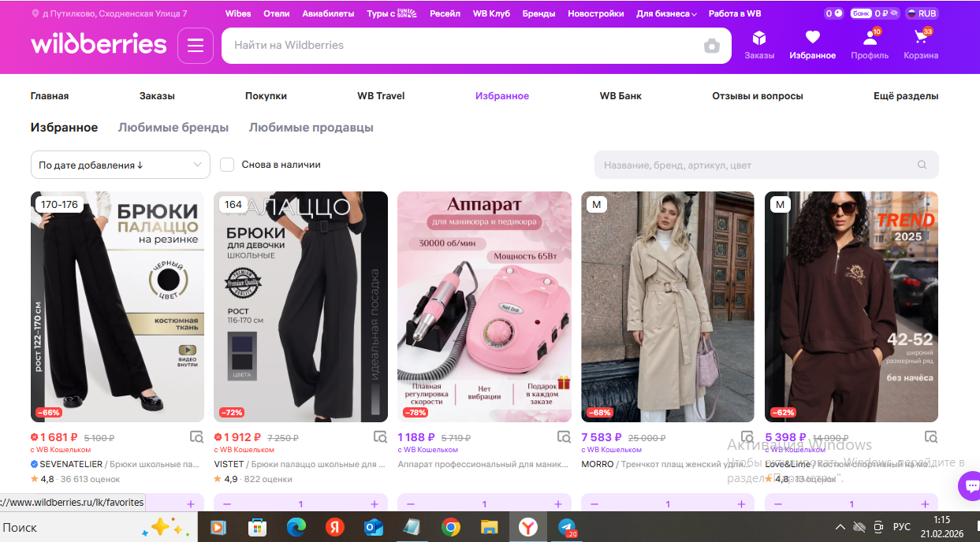Open the WB Travel tab
Screen dimensions: 980x542
381,96
